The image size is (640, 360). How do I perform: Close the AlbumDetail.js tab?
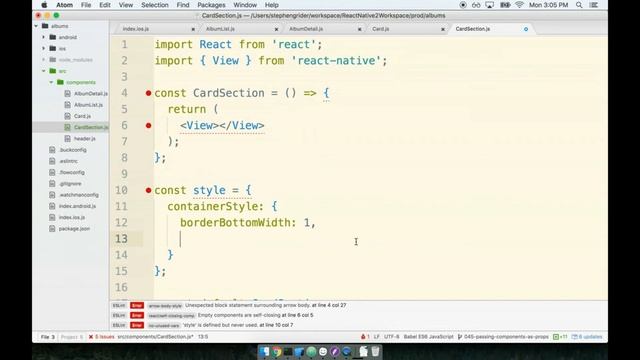[360, 29]
